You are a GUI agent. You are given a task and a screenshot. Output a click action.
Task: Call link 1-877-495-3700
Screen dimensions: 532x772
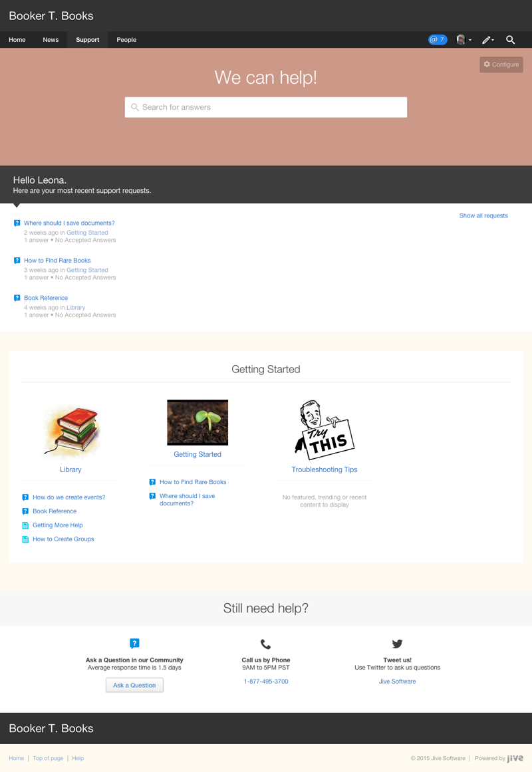tap(265, 682)
